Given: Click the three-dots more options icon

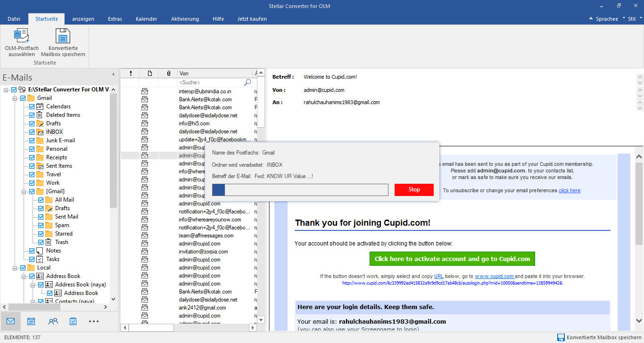Looking at the screenshot, I should (94, 321).
